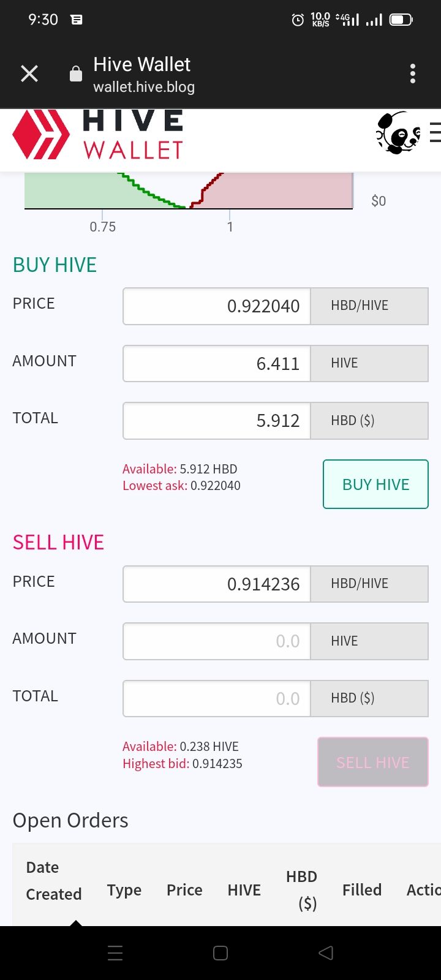Focus the Sell Hive amount field
This screenshot has height=980, width=441.
[217, 641]
